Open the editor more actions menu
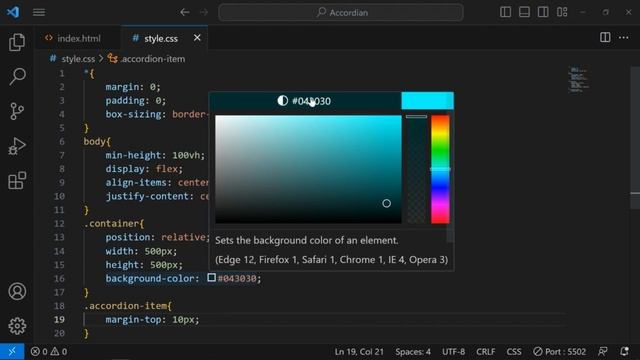Viewport: 640px width, 360px height. point(624,38)
